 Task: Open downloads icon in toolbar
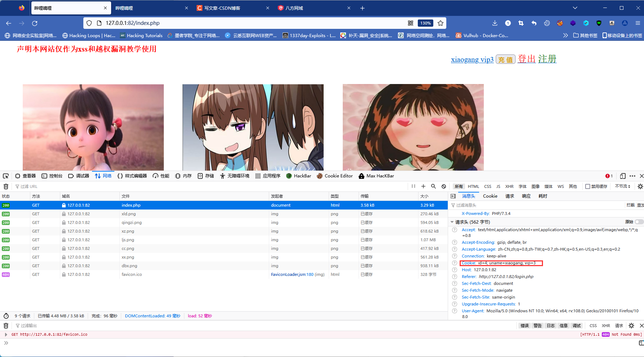point(495,23)
